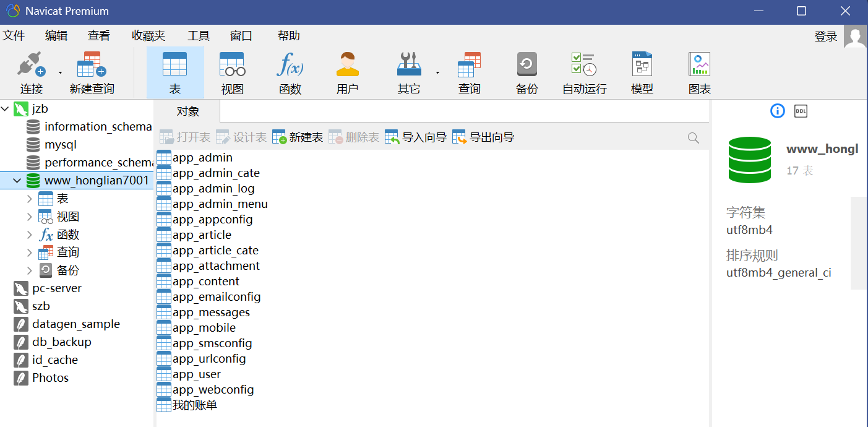
Task: Show the DDL panel icon
Action: pos(801,111)
